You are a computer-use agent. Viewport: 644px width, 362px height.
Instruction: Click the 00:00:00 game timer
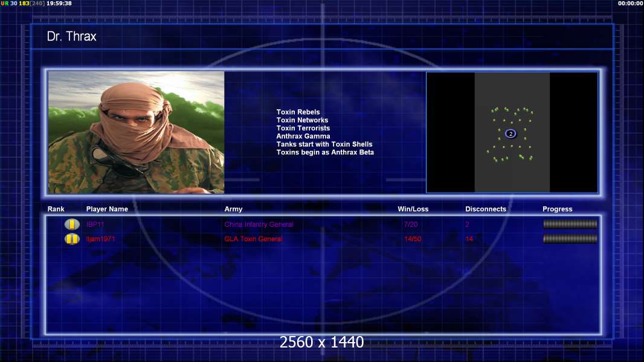click(x=631, y=3)
